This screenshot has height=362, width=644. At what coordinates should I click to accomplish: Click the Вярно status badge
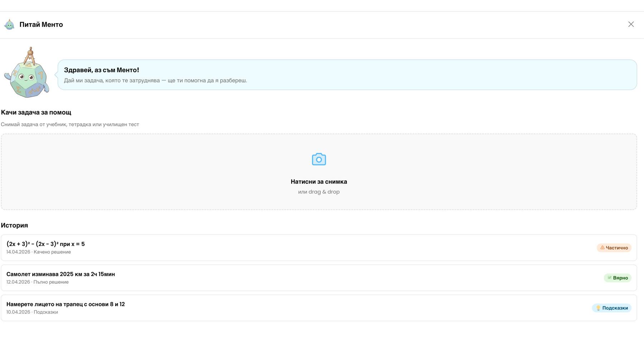tap(618, 278)
